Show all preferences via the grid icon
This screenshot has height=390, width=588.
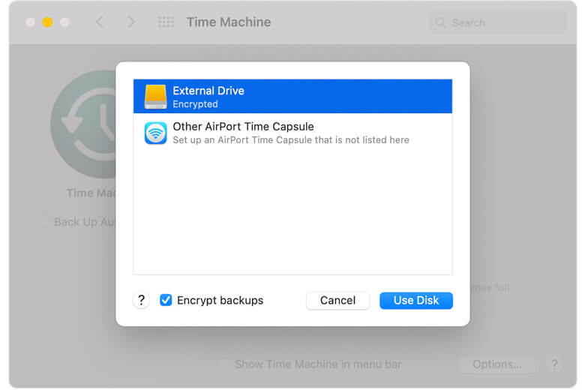(x=166, y=22)
